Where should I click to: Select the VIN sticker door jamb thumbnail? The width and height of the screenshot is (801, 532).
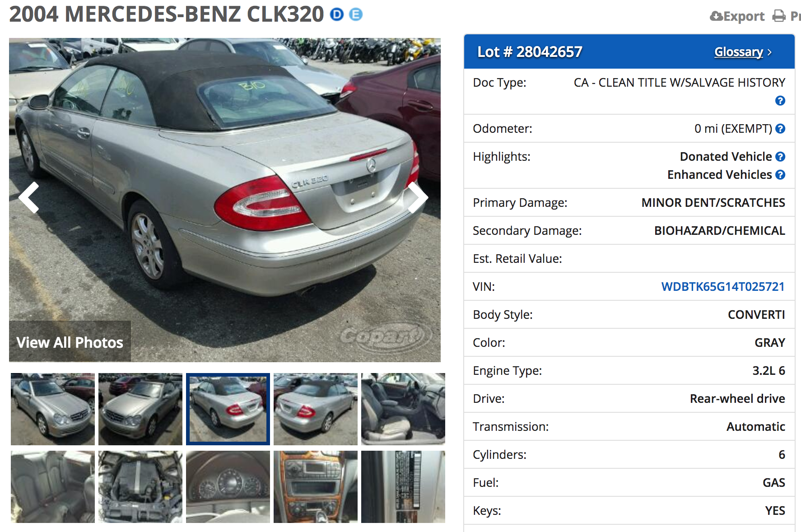403,487
